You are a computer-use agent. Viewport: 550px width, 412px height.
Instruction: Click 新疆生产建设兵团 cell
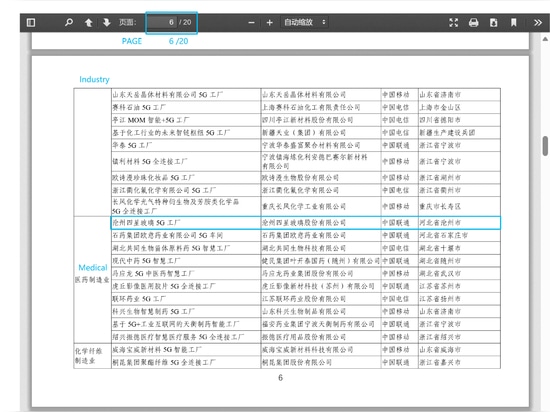coord(459,133)
